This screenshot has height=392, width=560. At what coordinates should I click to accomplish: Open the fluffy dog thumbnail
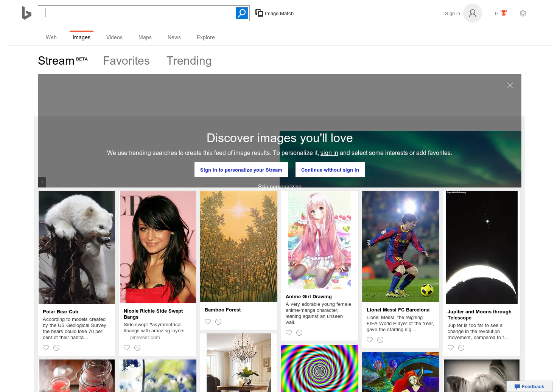[x=482, y=376]
